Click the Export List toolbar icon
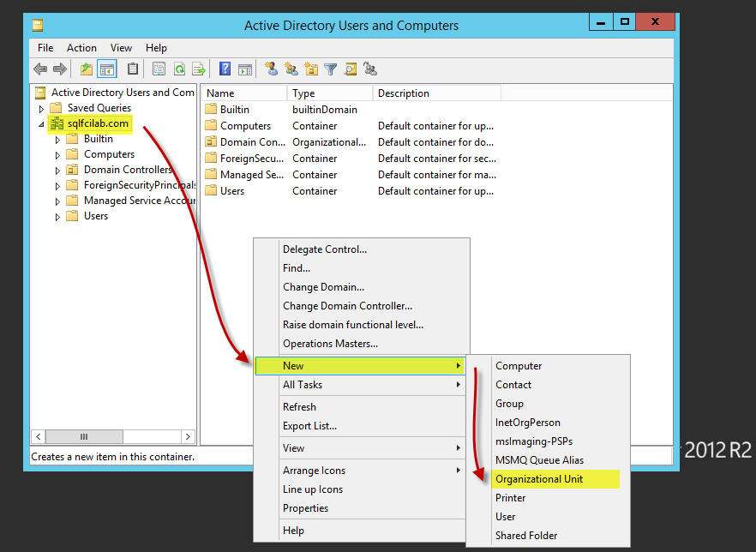The height and width of the screenshot is (552, 756). pos(199,69)
